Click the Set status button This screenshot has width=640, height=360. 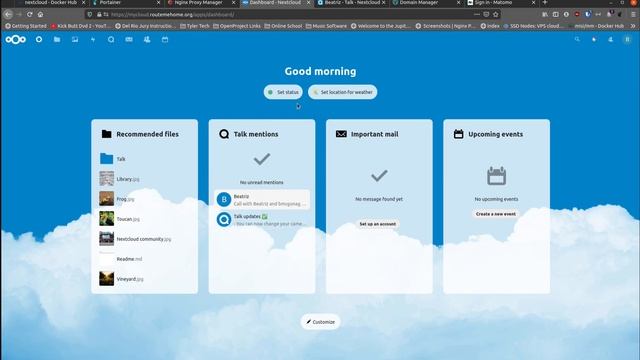point(283,92)
